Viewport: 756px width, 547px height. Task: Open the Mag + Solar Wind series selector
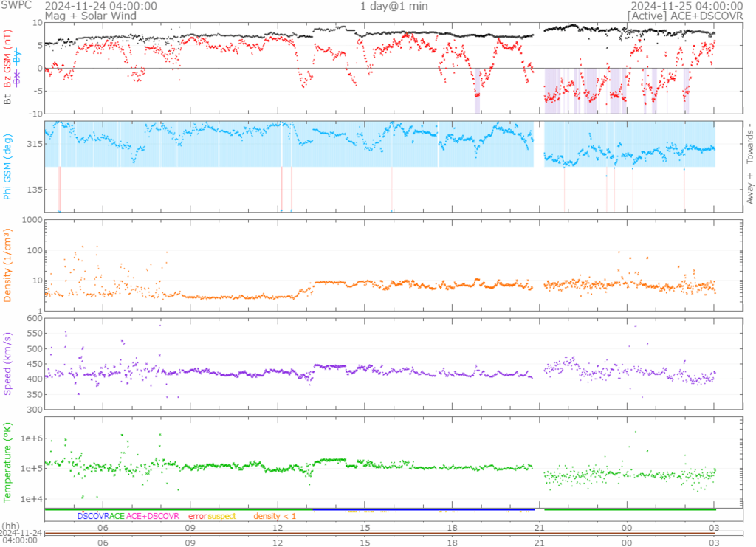[x=81, y=16]
